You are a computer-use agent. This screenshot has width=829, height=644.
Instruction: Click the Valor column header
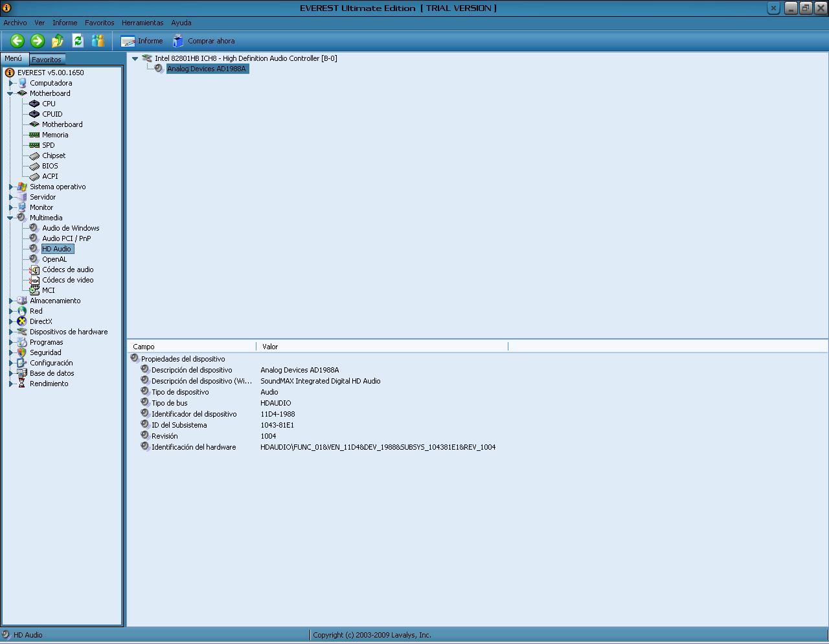pyautogui.click(x=382, y=347)
